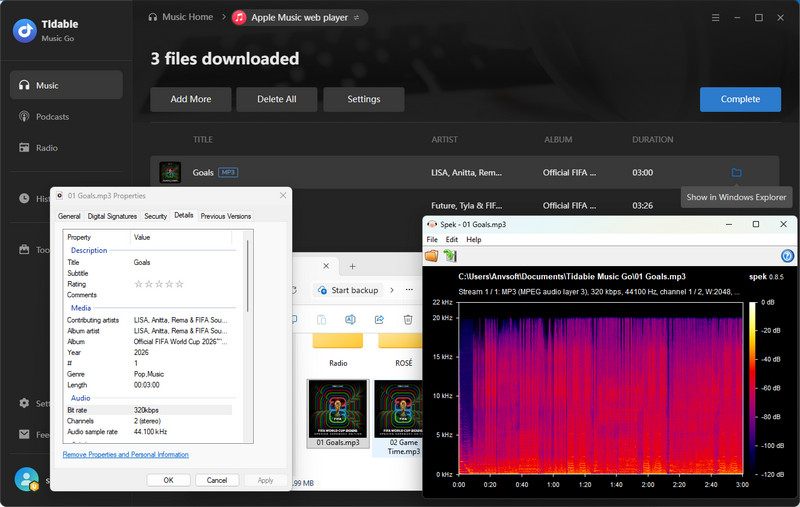Click OK in the Properties dialog
800x507 pixels.
click(x=168, y=480)
